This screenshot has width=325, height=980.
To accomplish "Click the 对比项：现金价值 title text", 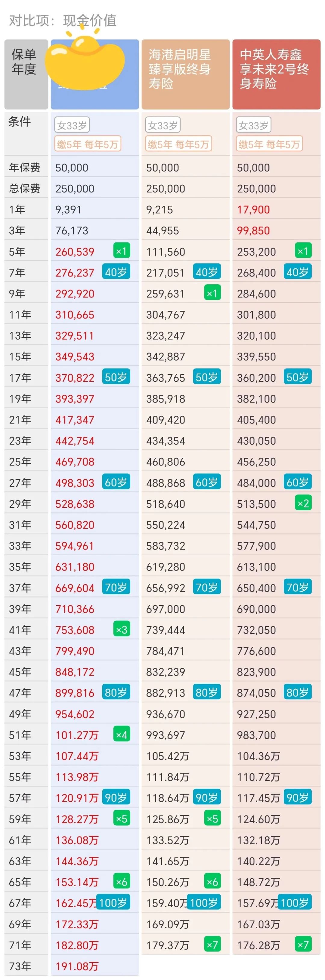I will pos(63,20).
